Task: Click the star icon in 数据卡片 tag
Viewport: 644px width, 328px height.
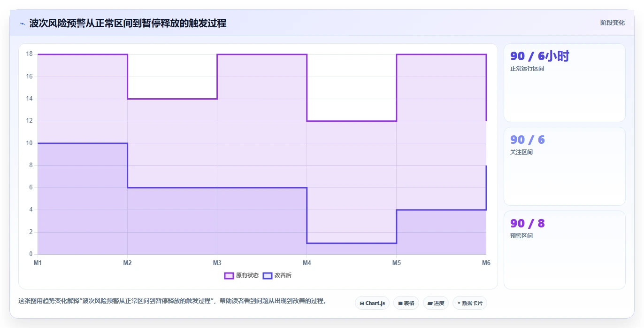Action: click(x=459, y=303)
